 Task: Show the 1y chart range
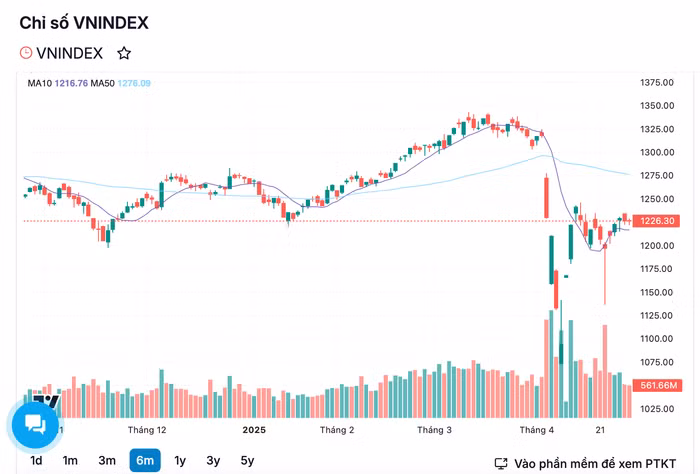pyautogui.click(x=180, y=461)
